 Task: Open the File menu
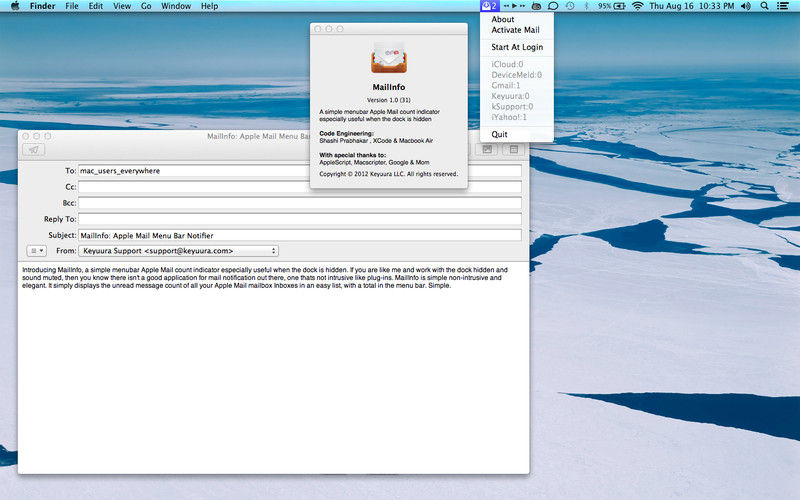click(72, 6)
